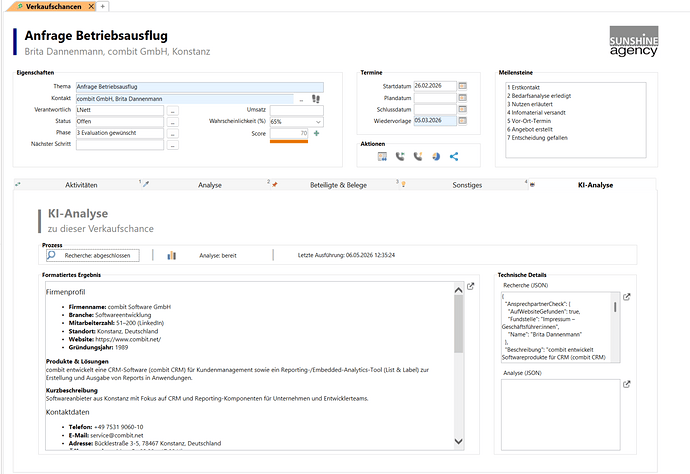Image resolution: width=690 pixels, height=474 pixels.
Task: Click the footprints icon beside Kontakt field
Action: coord(316,99)
